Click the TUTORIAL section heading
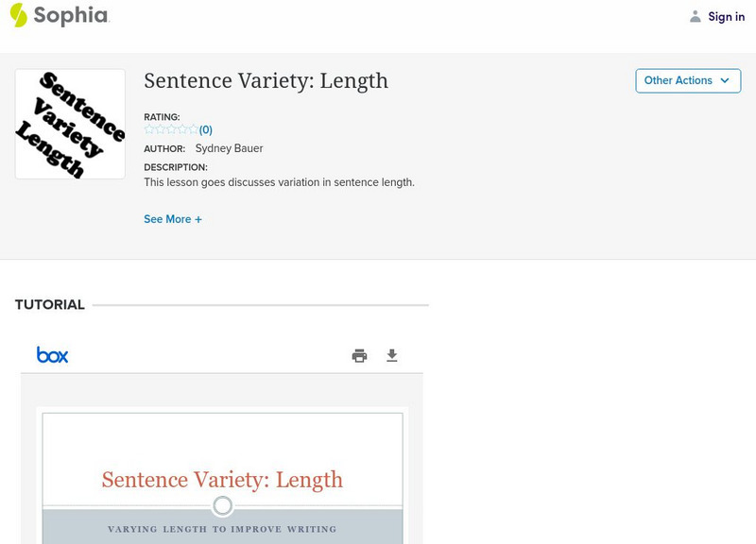The image size is (756, 544). coord(49,305)
